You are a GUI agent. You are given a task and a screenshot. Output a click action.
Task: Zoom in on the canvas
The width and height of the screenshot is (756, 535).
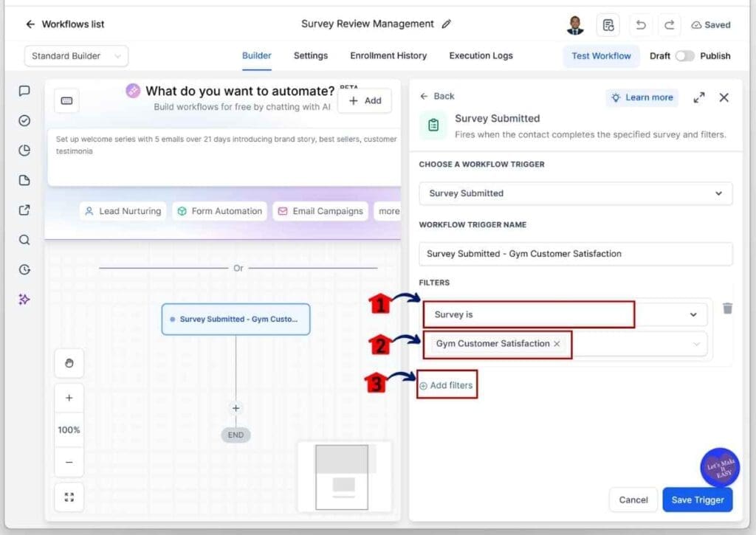tap(69, 398)
